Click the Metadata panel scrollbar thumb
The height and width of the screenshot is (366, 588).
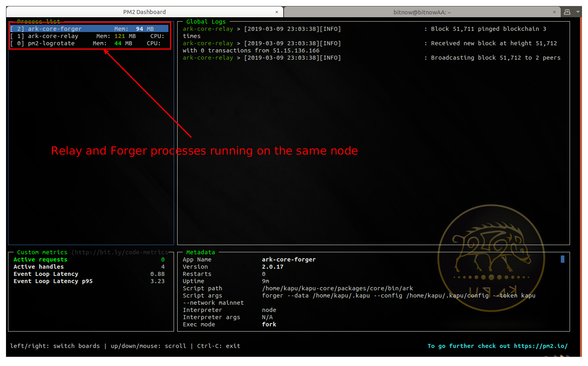coord(562,259)
